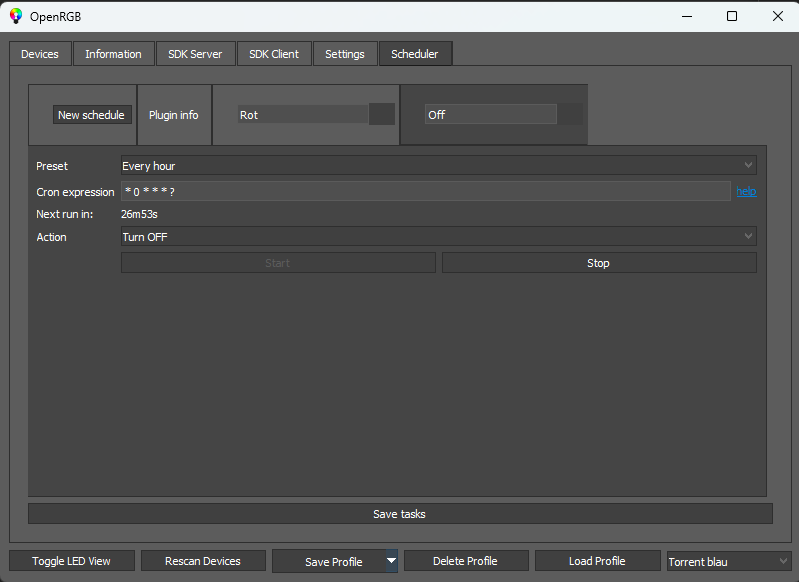Viewport: 799px width, 582px height.
Task: Click into the Cron expression field
Action: [425, 192]
